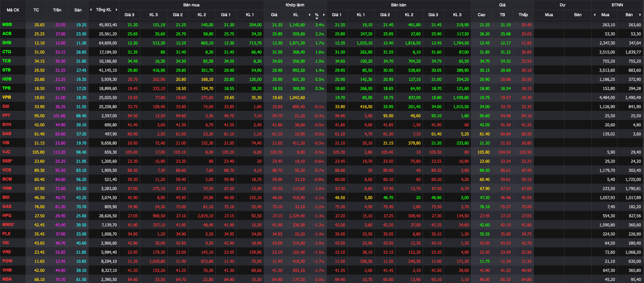Sort by Sàn column header

(x=78, y=10)
